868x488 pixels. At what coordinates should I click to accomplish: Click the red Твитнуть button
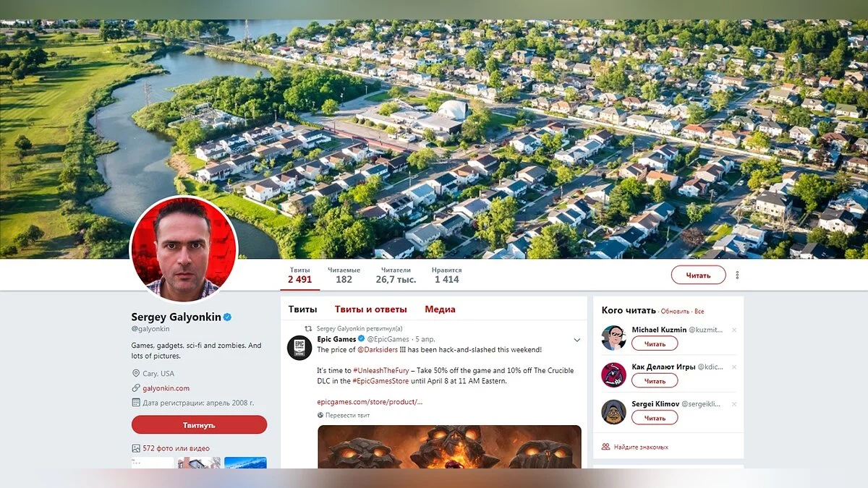pyautogui.click(x=199, y=425)
